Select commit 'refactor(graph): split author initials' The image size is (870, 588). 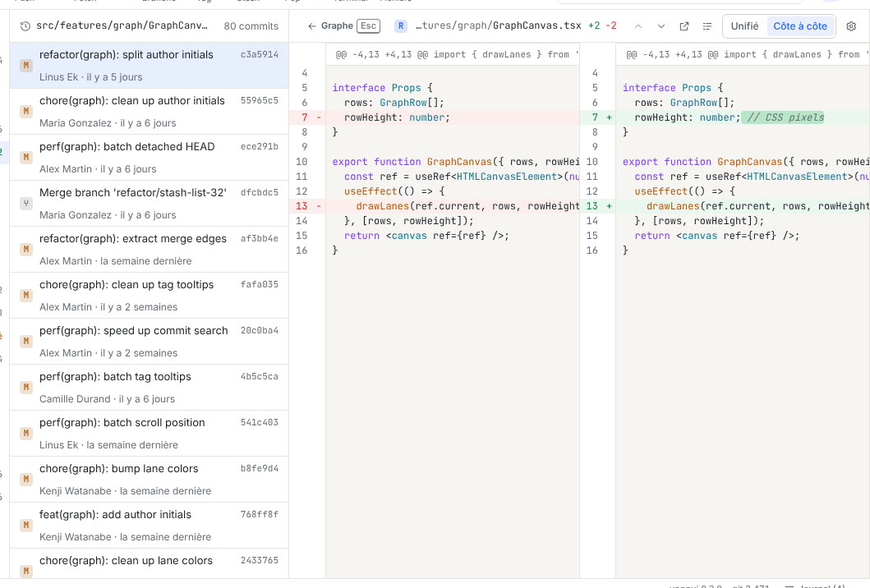[149, 66]
